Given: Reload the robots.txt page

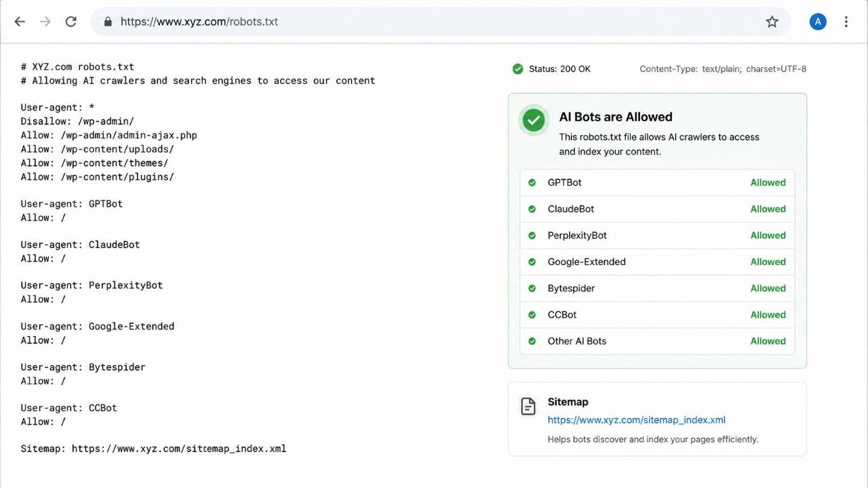Looking at the screenshot, I should (x=71, y=22).
